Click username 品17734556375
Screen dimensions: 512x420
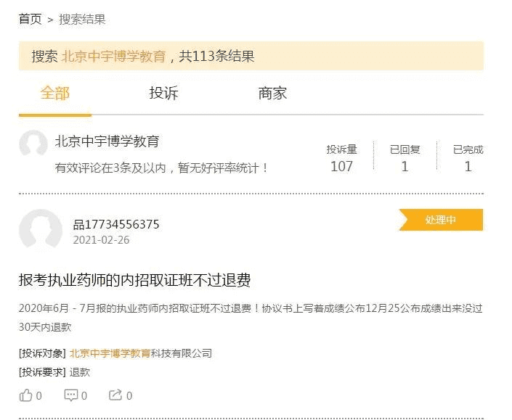116,224
